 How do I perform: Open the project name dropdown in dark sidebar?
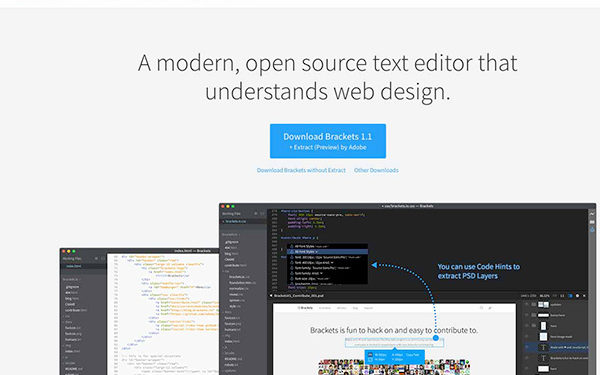pyautogui.click(x=231, y=234)
